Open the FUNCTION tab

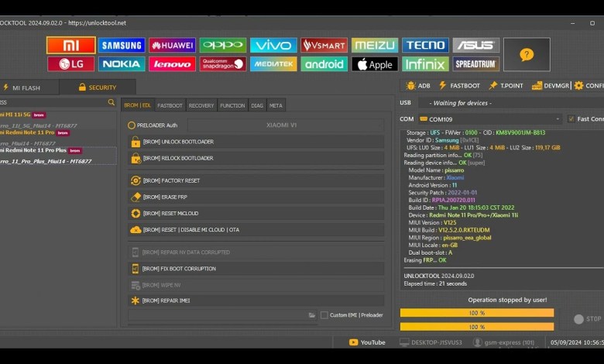click(232, 105)
